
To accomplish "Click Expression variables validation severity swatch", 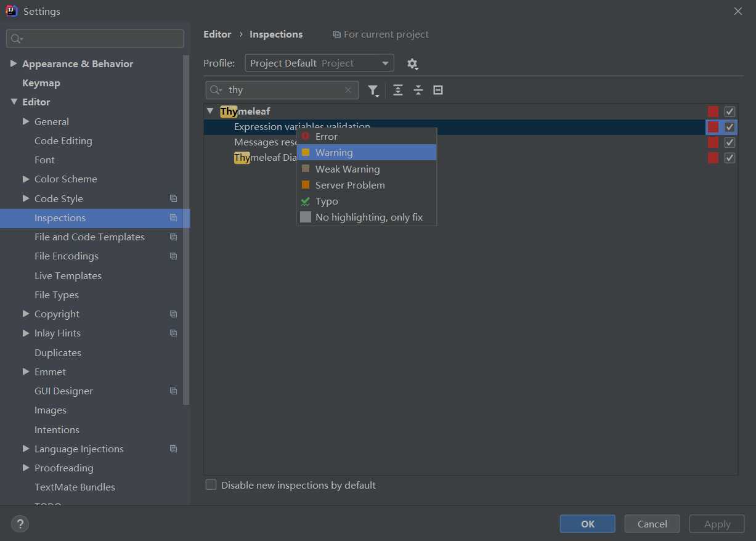I will tap(713, 127).
